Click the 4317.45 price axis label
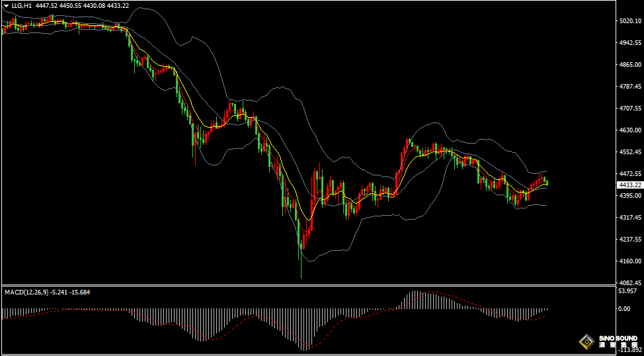This screenshot has width=644, height=356. 629,217
